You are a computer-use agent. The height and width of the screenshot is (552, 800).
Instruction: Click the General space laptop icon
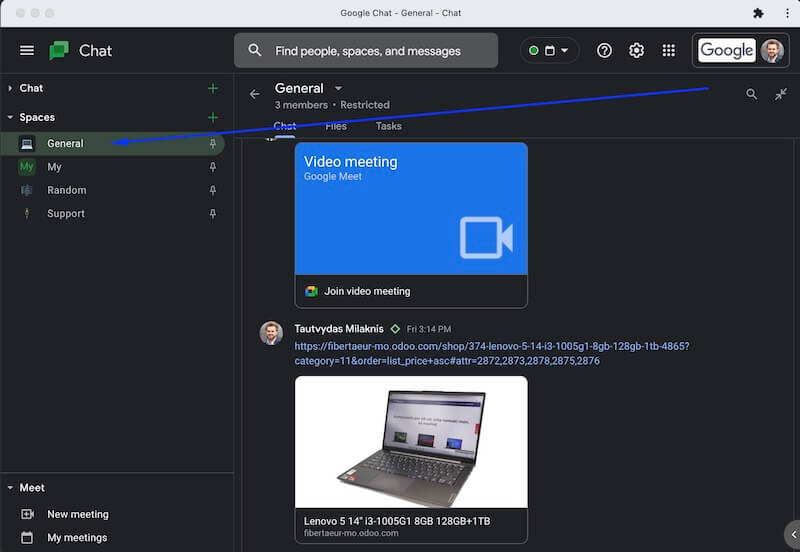pos(27,143)
